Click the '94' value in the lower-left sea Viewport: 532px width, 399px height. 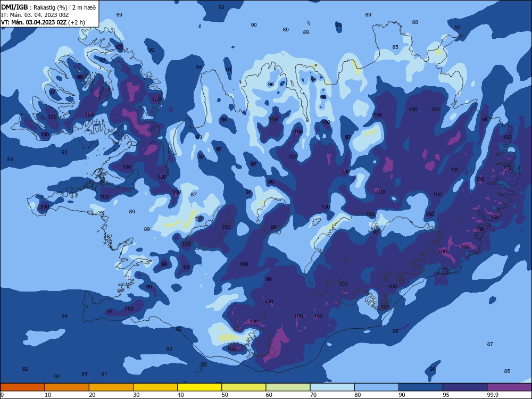pyautogui.click(x=64, y=316)
